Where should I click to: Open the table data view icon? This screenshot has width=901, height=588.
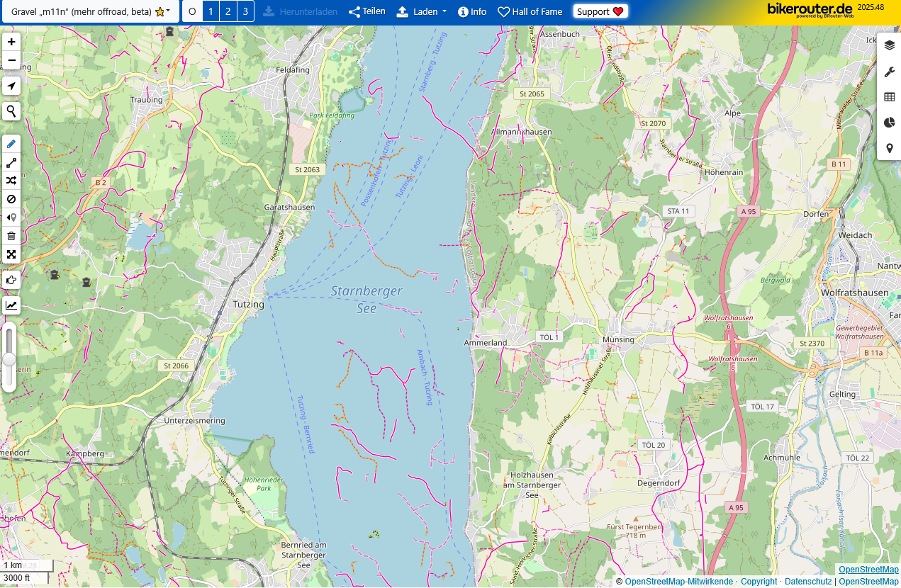coord(890,97)
